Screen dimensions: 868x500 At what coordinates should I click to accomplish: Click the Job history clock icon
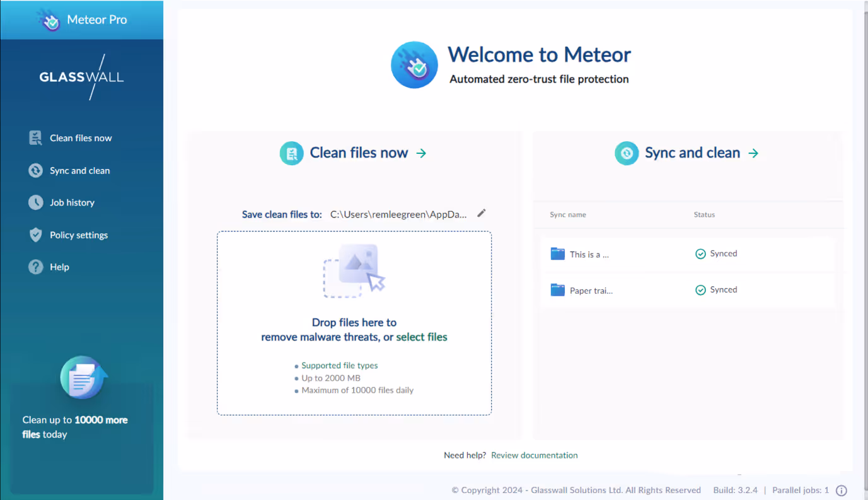36,202
